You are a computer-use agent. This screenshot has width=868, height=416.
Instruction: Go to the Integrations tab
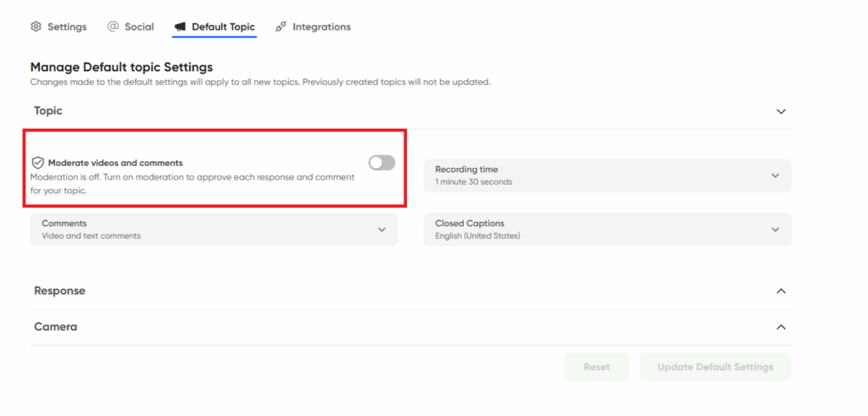click(x=321, y=27)
